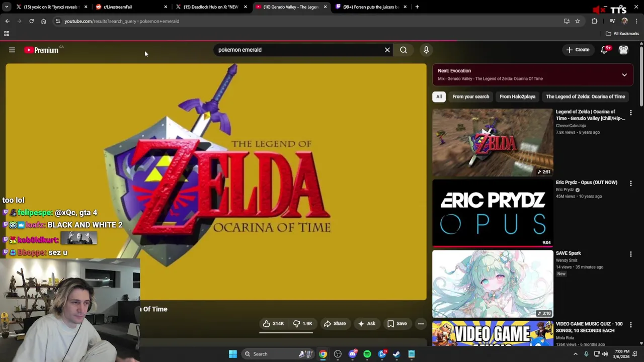This screenshot has height=362, width=644.
Task: Open options for Video Game Music Quiz
Action: point(631,325)
